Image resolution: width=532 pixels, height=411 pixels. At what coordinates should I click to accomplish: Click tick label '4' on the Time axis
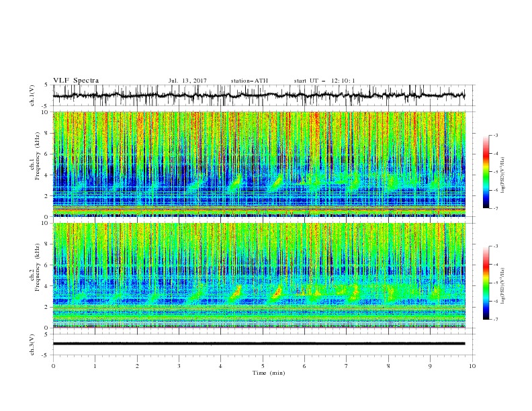[x=221, y=366]
